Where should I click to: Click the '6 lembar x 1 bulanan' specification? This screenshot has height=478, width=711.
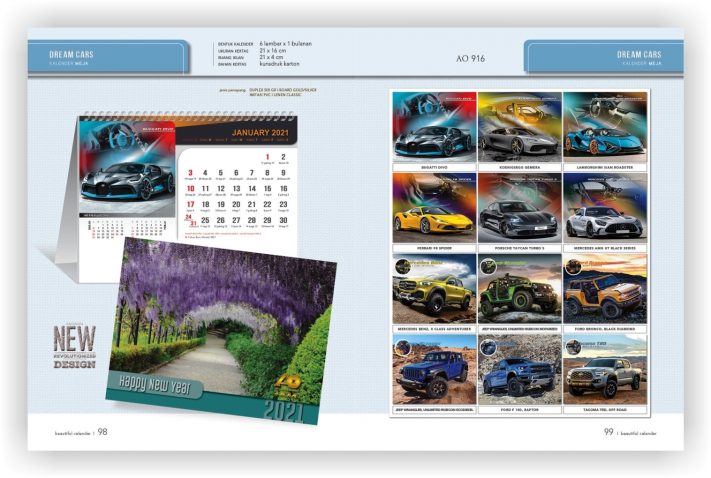286,44
